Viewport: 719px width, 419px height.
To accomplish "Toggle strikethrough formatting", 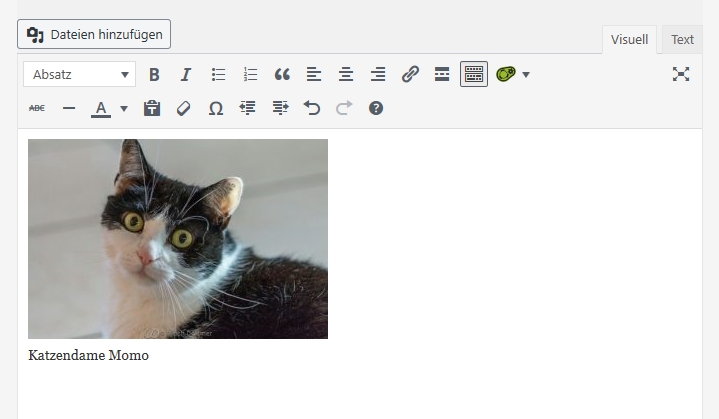I will 37,108.
